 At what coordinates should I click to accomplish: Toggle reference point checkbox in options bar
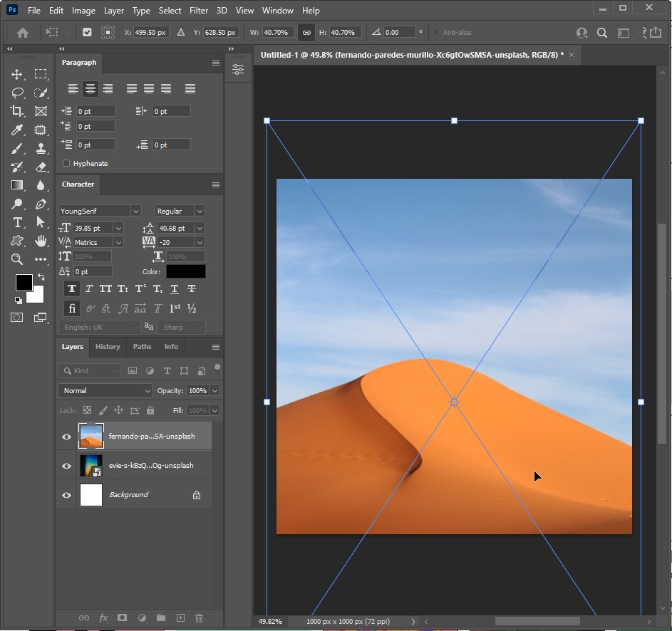pyautogui.click(x=87, y=33)
